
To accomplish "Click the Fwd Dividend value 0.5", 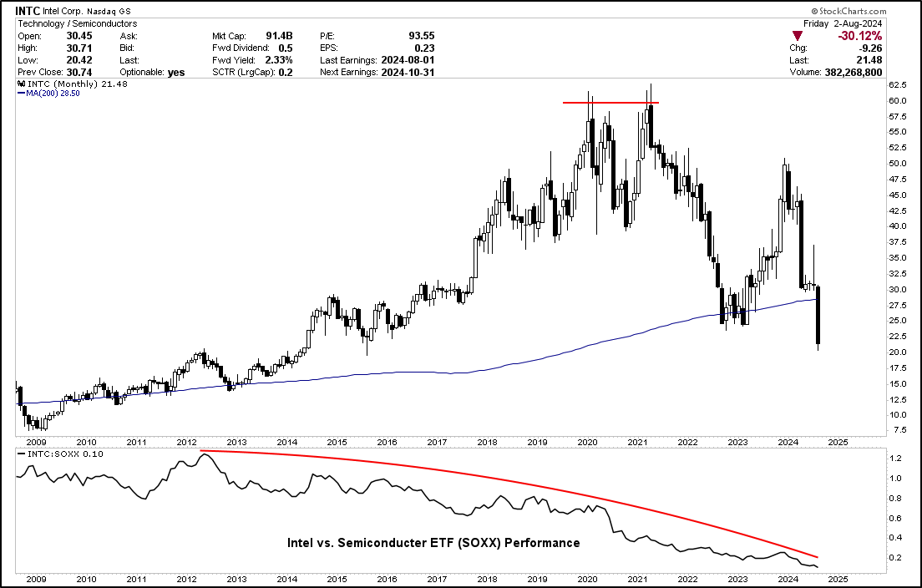I will (x=285, y=48).
